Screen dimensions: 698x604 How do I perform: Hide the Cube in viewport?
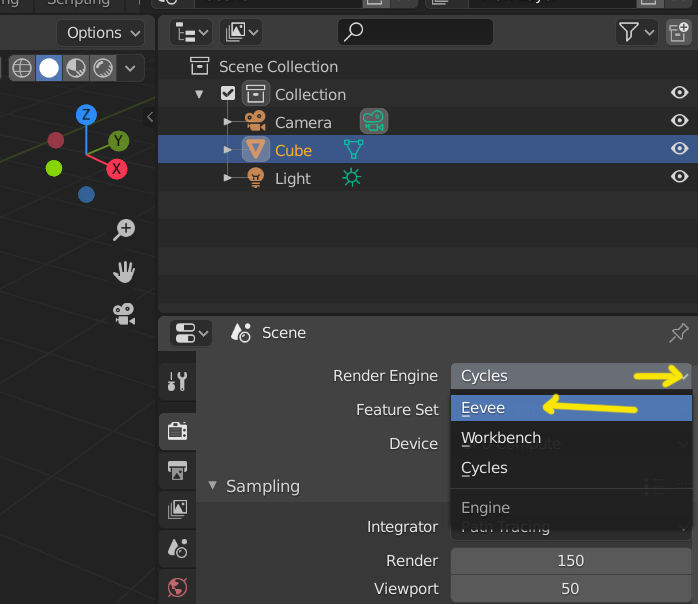[679, 149]
